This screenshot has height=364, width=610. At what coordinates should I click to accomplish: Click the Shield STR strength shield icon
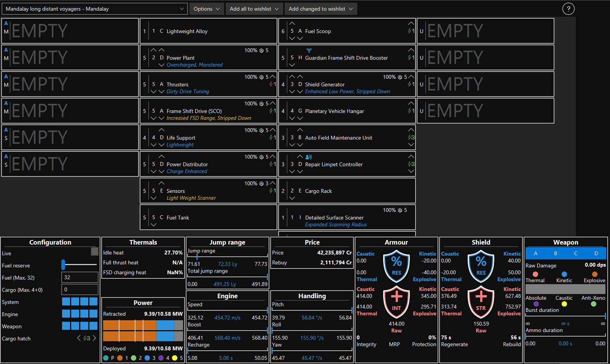click(481, 300)
